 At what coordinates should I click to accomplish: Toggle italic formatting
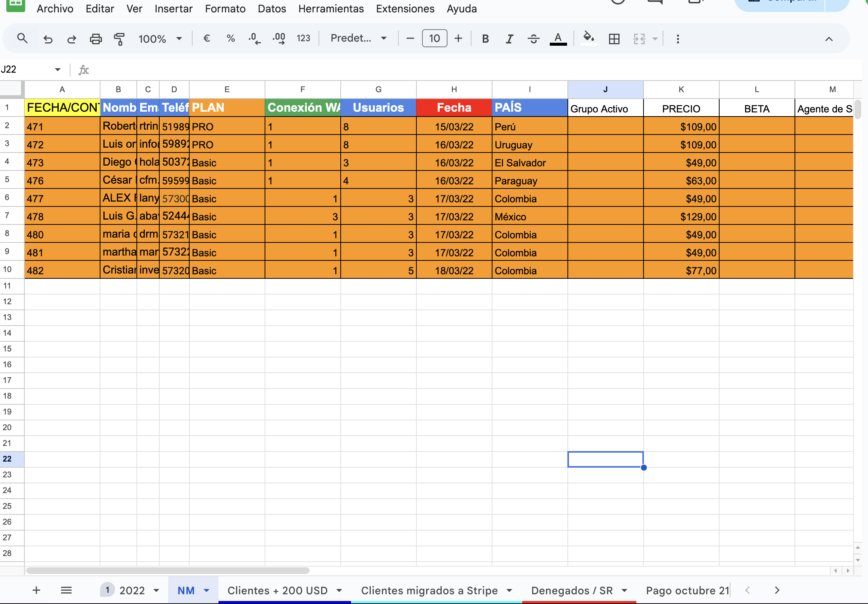pyautogui.click(x=509, y=39)
